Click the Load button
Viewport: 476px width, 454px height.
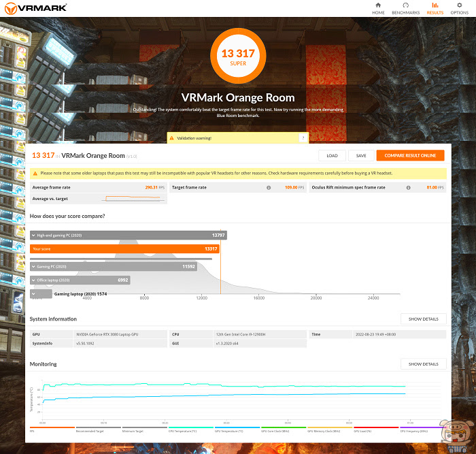point(332,156)
